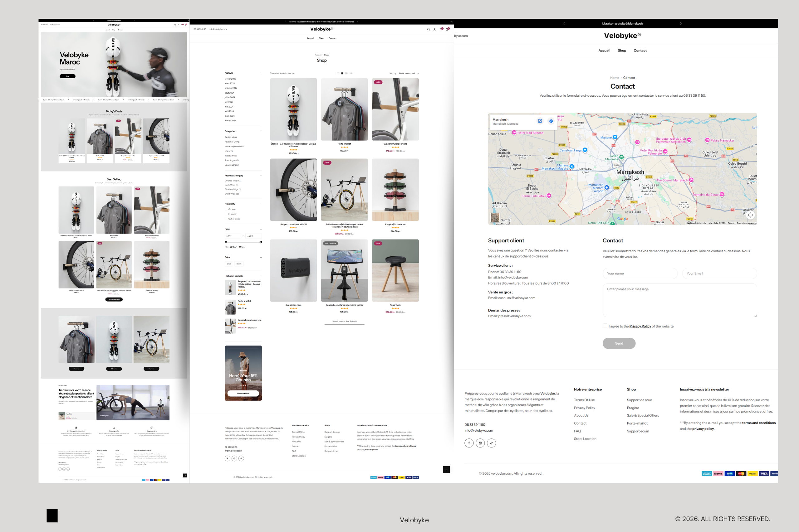Open the shopping cart icon in shop header
Image resolution: width=799 pixels, height=532 pixels.
point(447,29)
